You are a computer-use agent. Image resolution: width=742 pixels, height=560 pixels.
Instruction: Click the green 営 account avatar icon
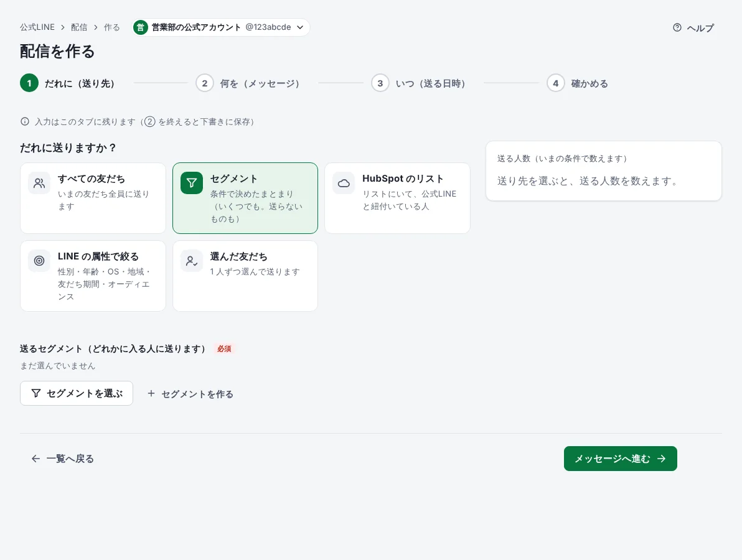click(140, 27)
